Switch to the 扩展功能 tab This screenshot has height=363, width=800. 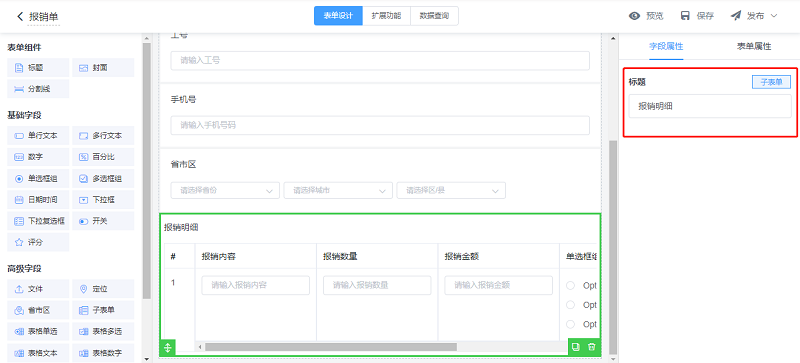pyautogui.click(x=386, y=16)
